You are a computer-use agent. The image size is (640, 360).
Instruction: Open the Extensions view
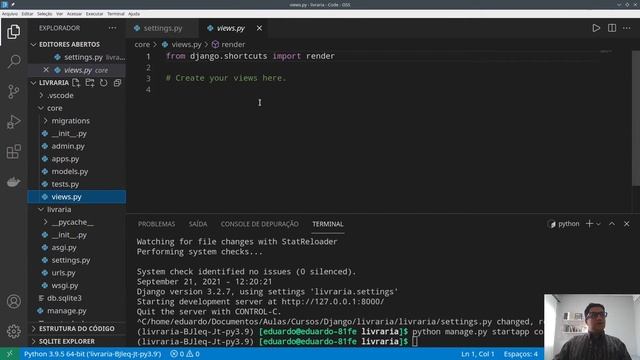(13, 152)
